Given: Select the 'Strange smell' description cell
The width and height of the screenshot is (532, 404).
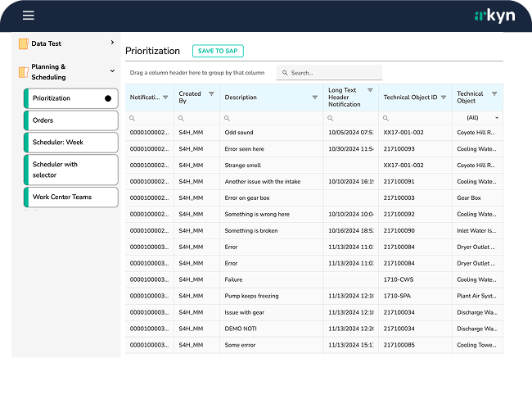Looking at the screenshot, I should (272, 166).
